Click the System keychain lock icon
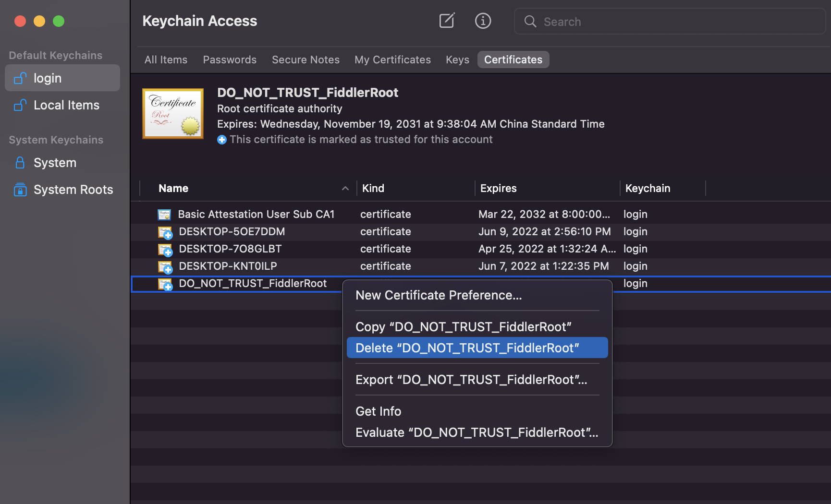Image resolution: width=831 pixels, height=504 pixels. (20, 163)
